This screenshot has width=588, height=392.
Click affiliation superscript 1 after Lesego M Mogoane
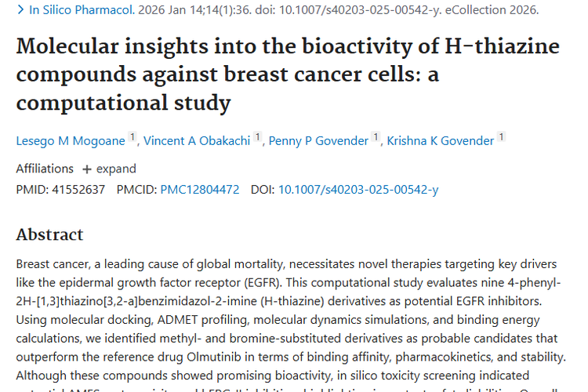(x=133, y=138)
